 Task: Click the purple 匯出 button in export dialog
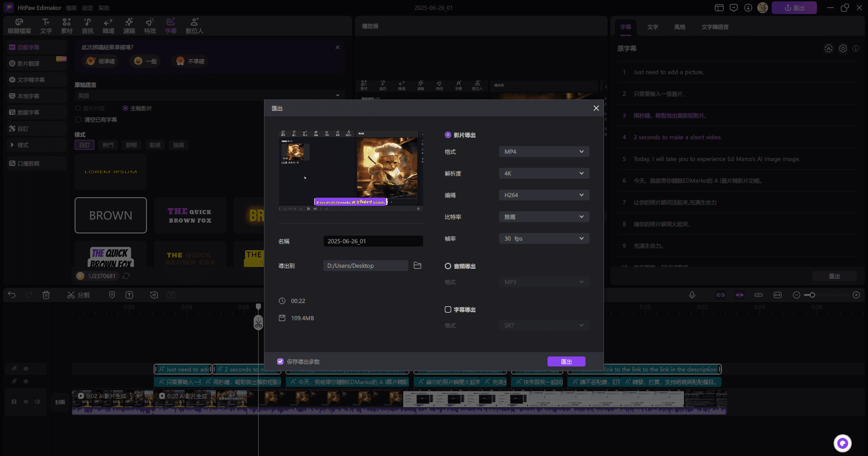point(566,361)
